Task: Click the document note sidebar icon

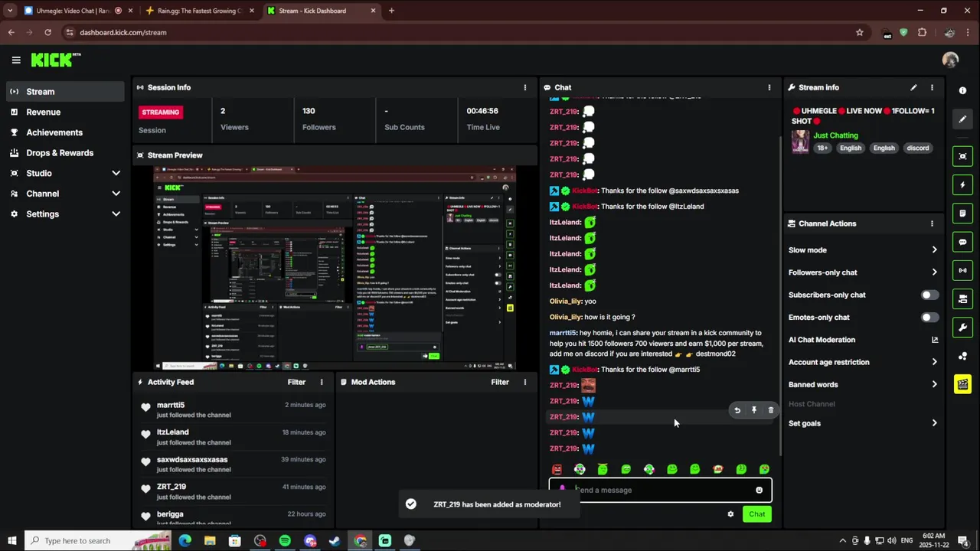Action: pos(962,214)
